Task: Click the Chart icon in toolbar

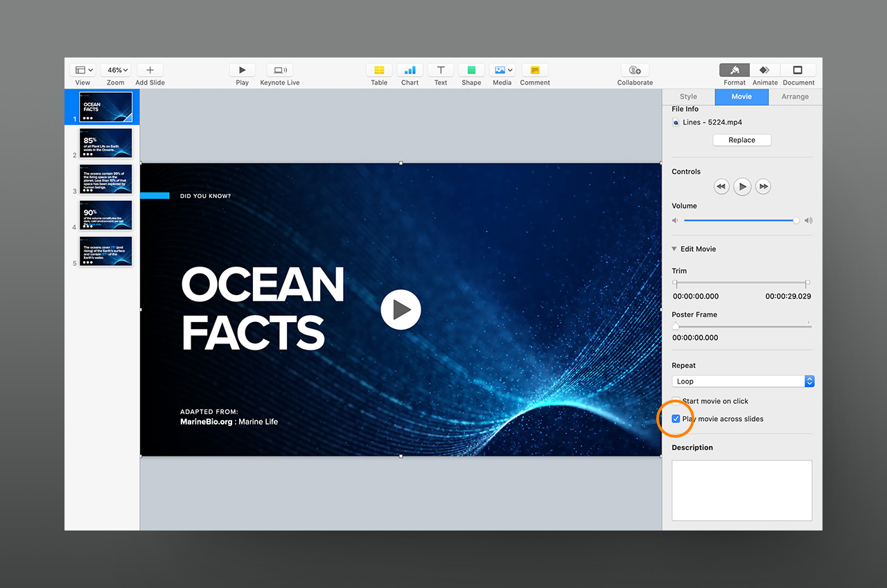Action: click(410, 70)
